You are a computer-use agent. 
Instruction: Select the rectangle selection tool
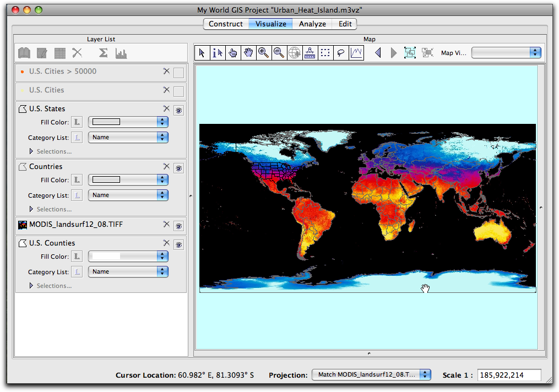coord(325,53)
